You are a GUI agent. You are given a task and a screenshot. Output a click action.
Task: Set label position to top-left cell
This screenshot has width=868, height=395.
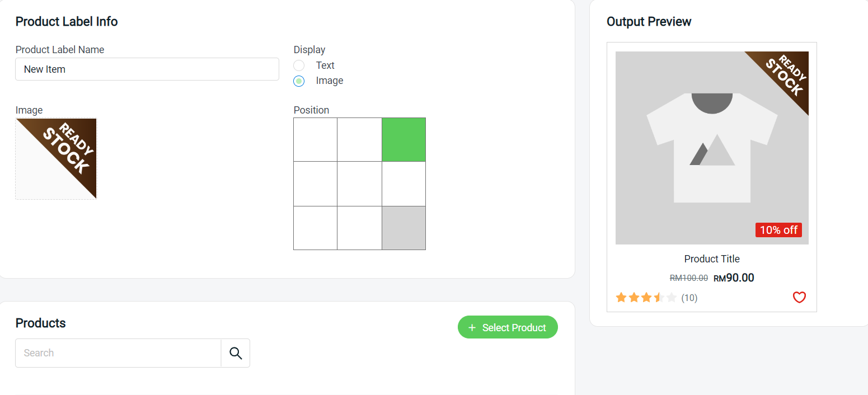316,140
